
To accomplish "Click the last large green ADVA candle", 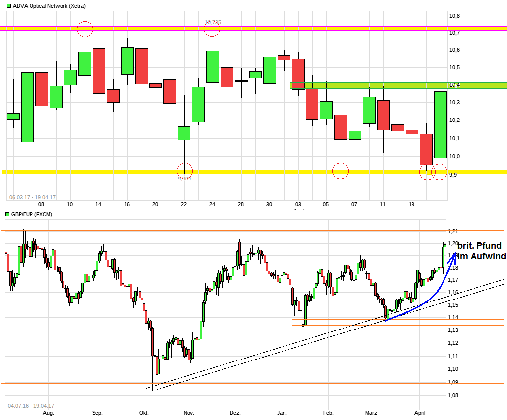I will coord(440,125).
